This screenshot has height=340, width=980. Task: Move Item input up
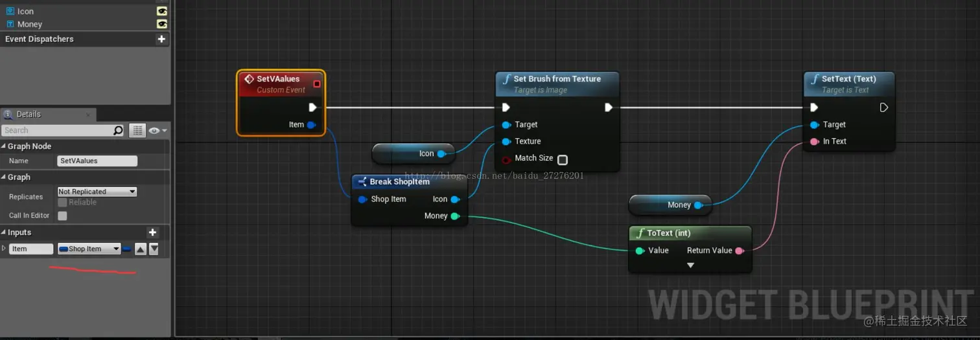[x=140, y=249]
